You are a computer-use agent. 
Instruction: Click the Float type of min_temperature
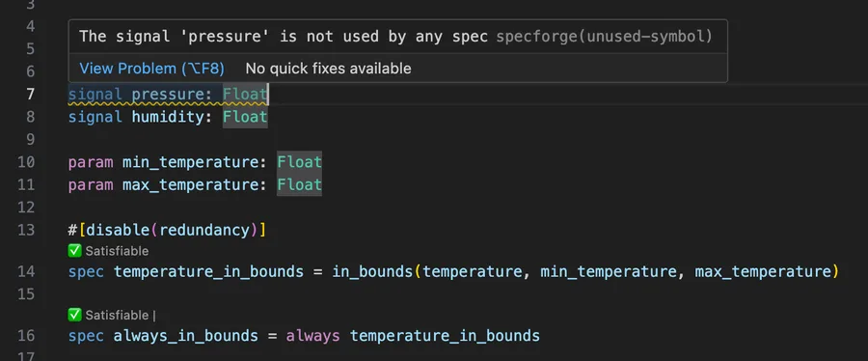pyautogui.click(x=300, y=162)
